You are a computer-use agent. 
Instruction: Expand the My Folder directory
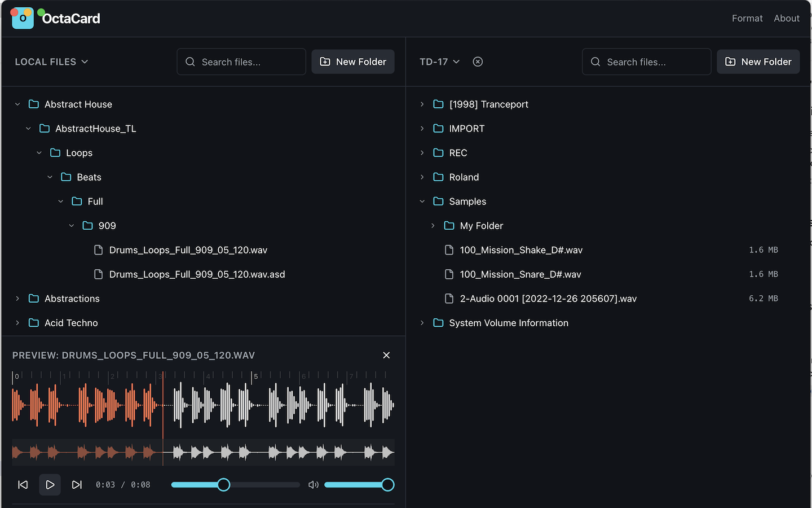(x=433, y=226)
